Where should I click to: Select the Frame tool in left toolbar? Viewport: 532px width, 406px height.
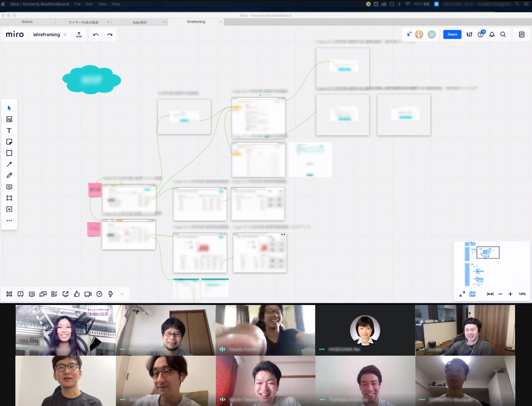9,198
